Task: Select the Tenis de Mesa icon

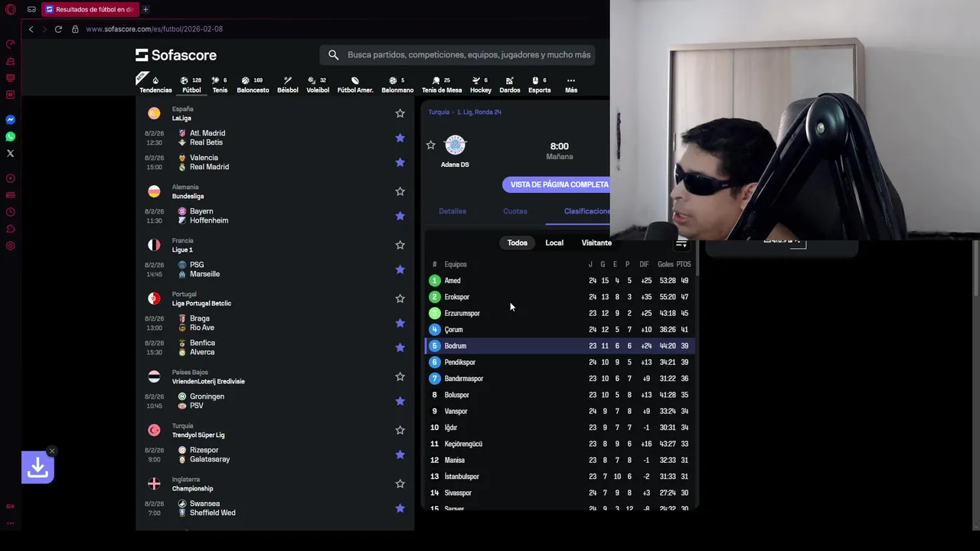Action: click(x=442, y=84)
